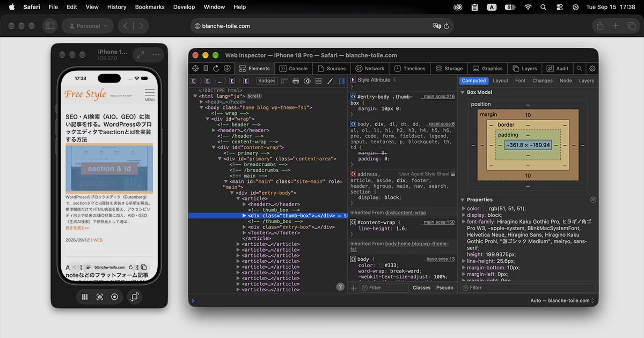The width and height of the screenshot is (644, 338).
Task: Click Classes button in styles footer
Action: pos(421,288)
